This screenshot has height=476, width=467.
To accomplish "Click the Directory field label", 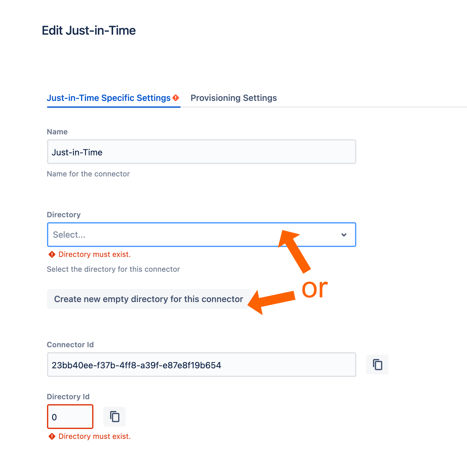I will click(x=64, y=215).
